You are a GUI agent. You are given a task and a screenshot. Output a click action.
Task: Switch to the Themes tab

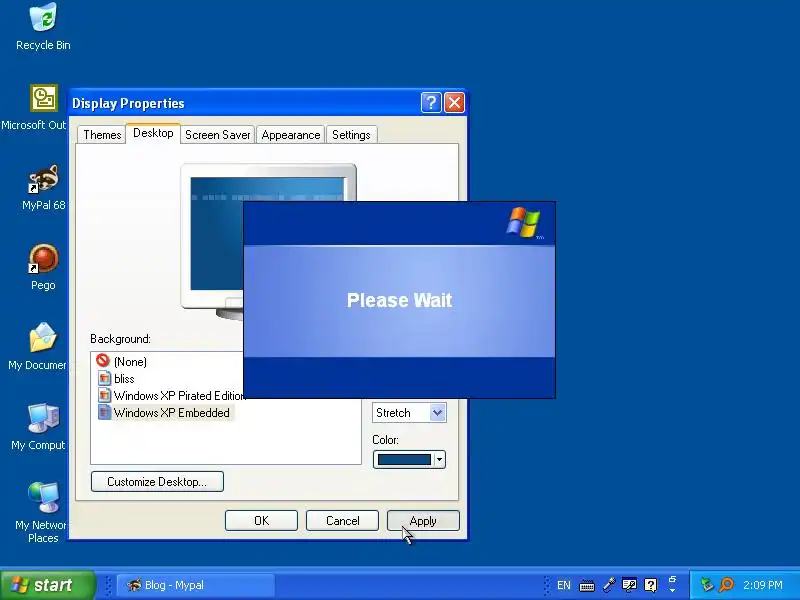102,135
